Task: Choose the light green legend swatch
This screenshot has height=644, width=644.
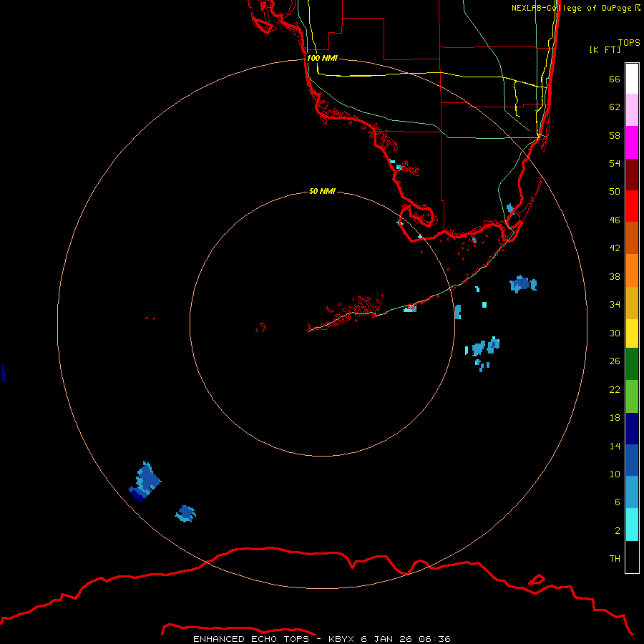Action: point(632,396)
